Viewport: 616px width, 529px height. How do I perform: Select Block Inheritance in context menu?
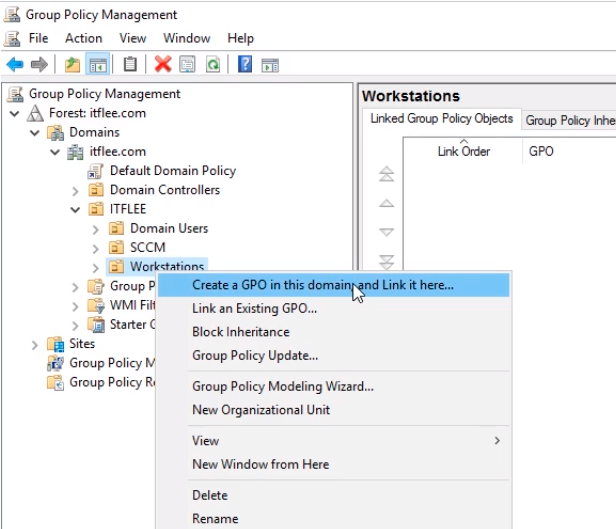point(334,332)
